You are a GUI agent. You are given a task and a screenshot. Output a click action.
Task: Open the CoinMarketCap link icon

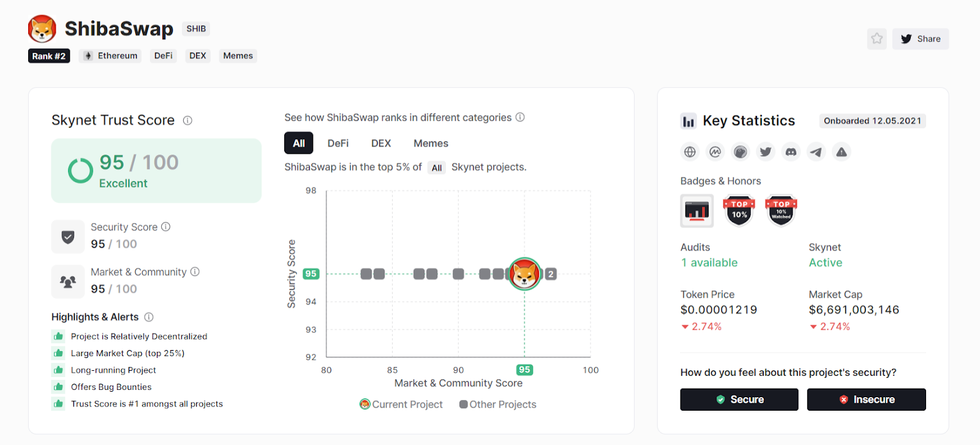pyautogui.click(x=715, y=152)
